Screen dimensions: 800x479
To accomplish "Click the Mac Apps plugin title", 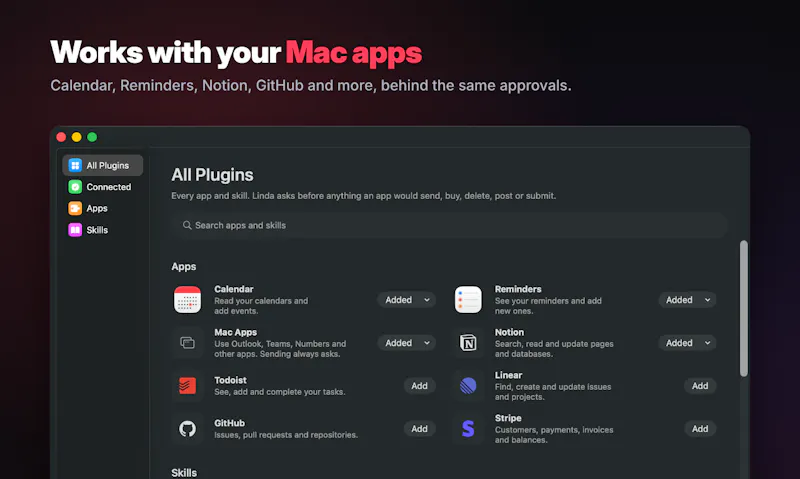I will pos(235,332).
